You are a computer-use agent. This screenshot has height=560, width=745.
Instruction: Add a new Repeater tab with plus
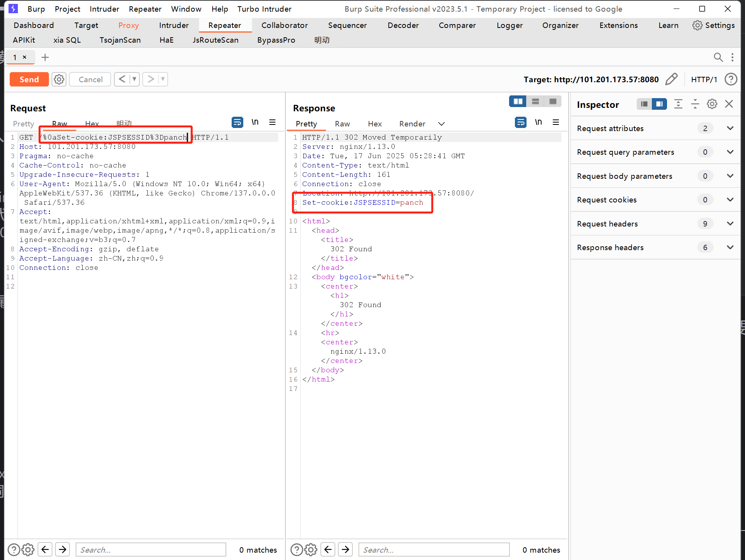[x=45, y=57]
